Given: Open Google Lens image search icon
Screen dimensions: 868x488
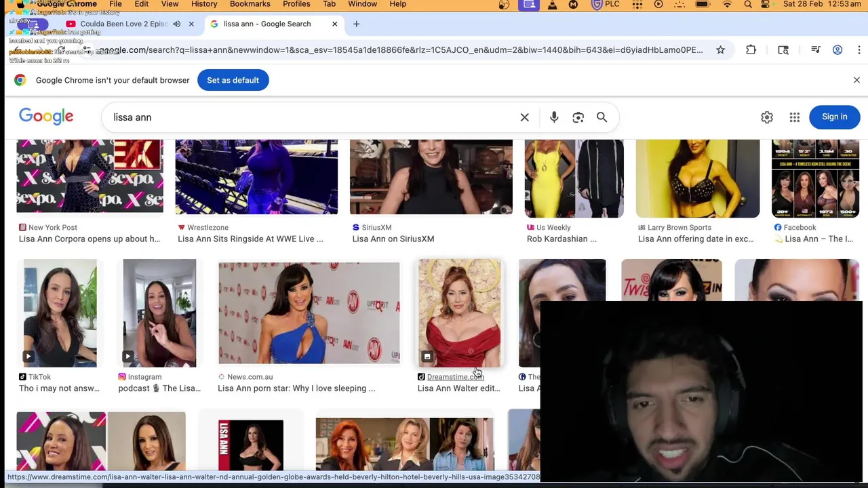Looking at the screenshot, I should coord(578,117).
